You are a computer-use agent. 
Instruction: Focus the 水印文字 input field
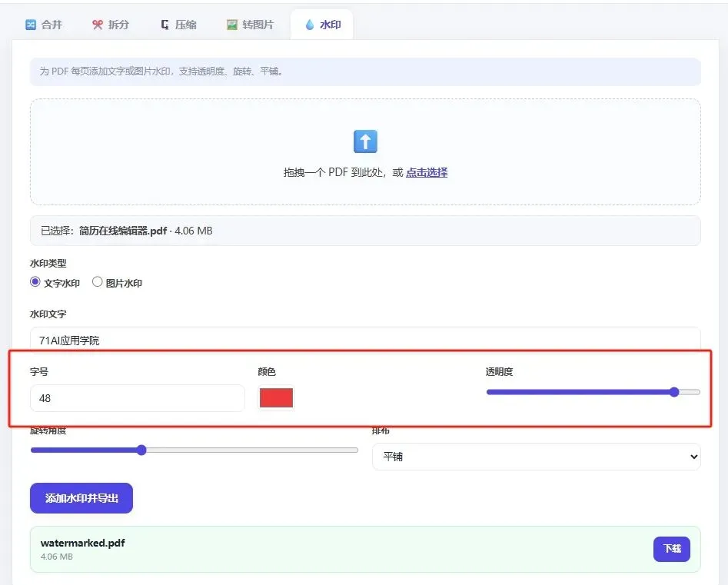coord(365,340)
